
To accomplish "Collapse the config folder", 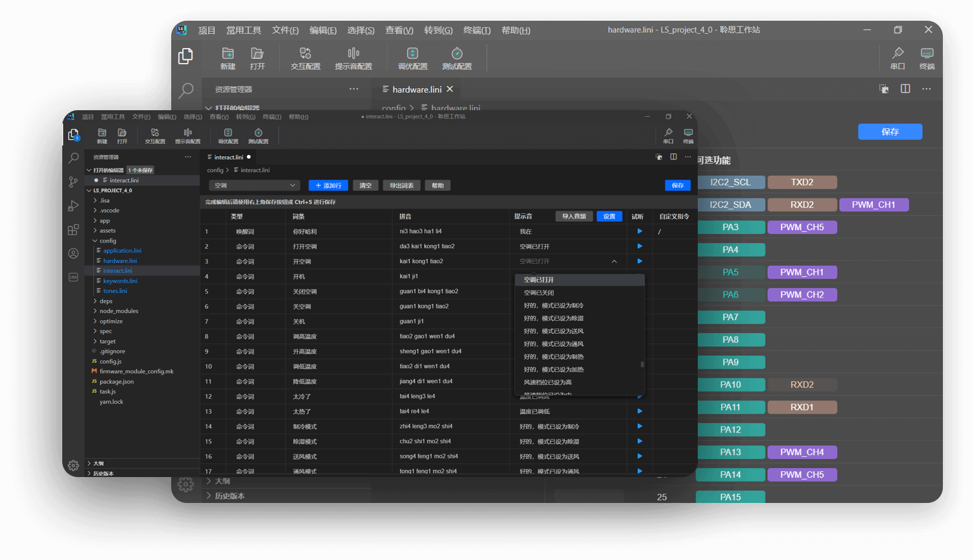I will pos(95,240).
